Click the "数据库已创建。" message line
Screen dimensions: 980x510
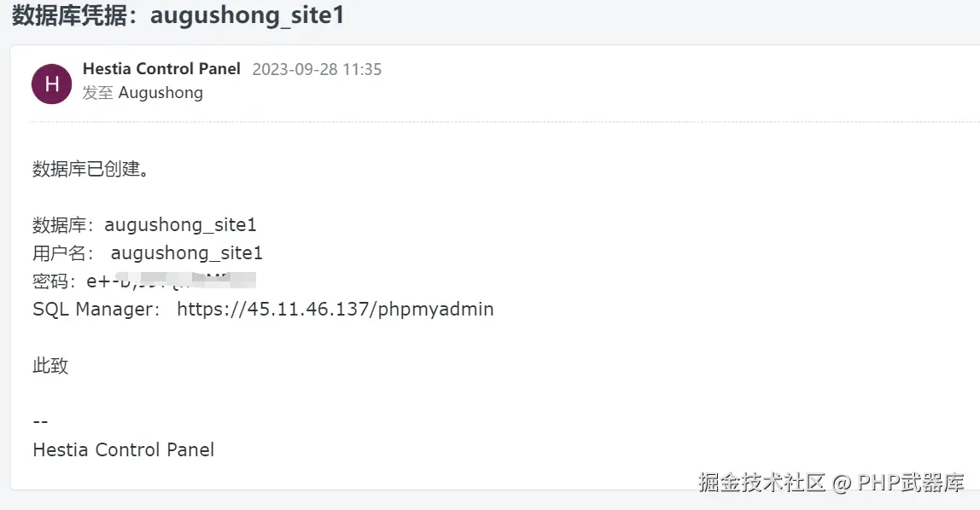pyautogui.click(x=91, y=169)
